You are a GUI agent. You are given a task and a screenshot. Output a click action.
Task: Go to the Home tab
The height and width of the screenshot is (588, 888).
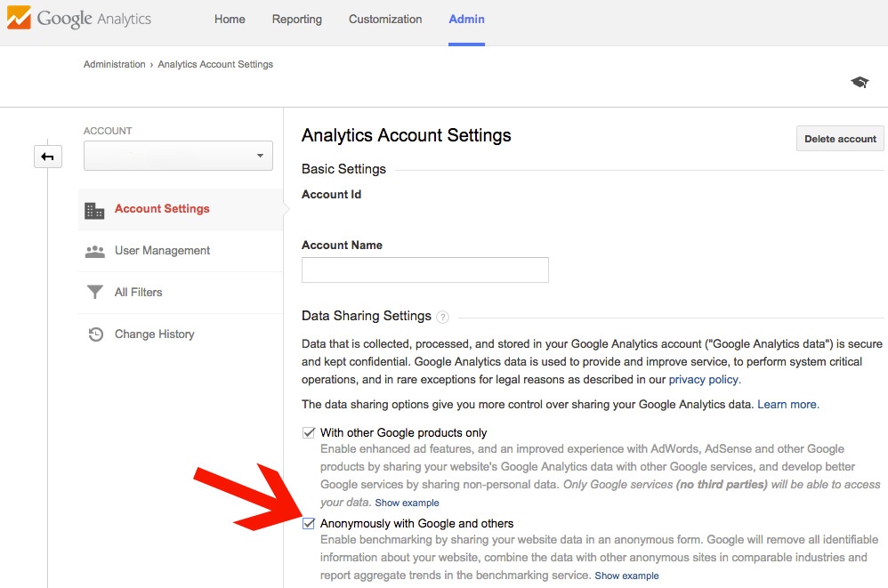tap(229, 19)
